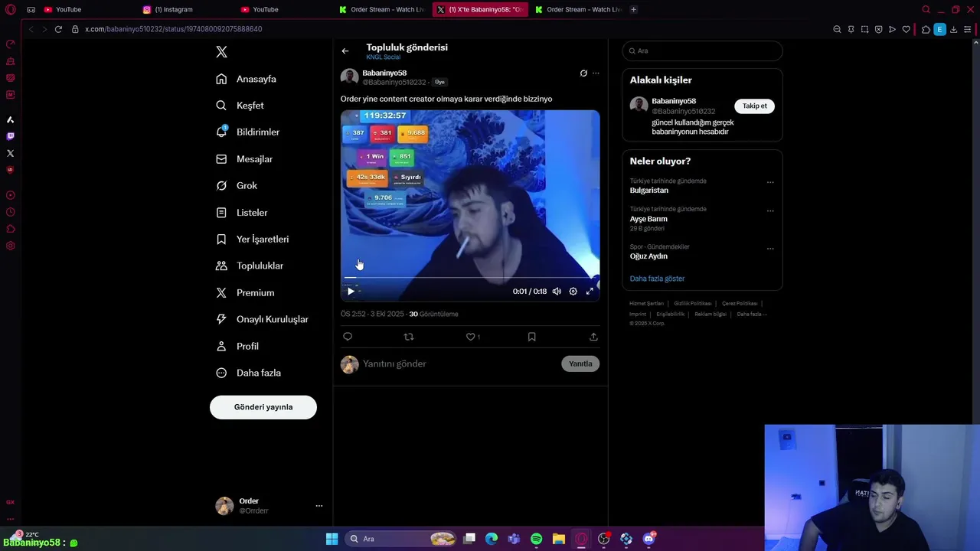
Task: Open options for Bulgaristan trend
Action: point(770,182)
